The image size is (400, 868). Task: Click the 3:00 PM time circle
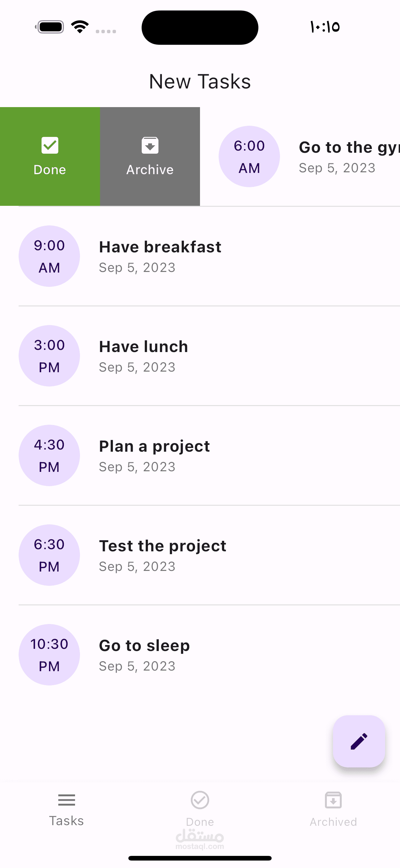coord(49,356)
